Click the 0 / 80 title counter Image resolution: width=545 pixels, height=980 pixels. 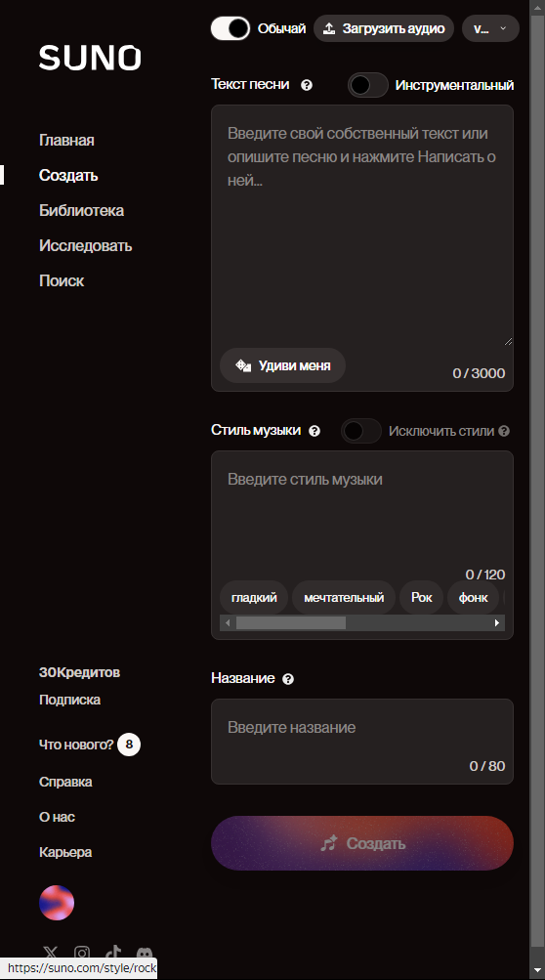[x=486, y=766]
